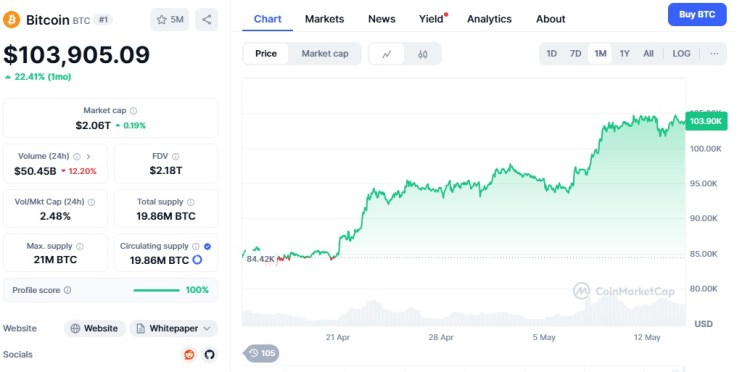Screen dimensions: 750x372
Task: Toggle the LOG scale option
Action: pos(681,54)
